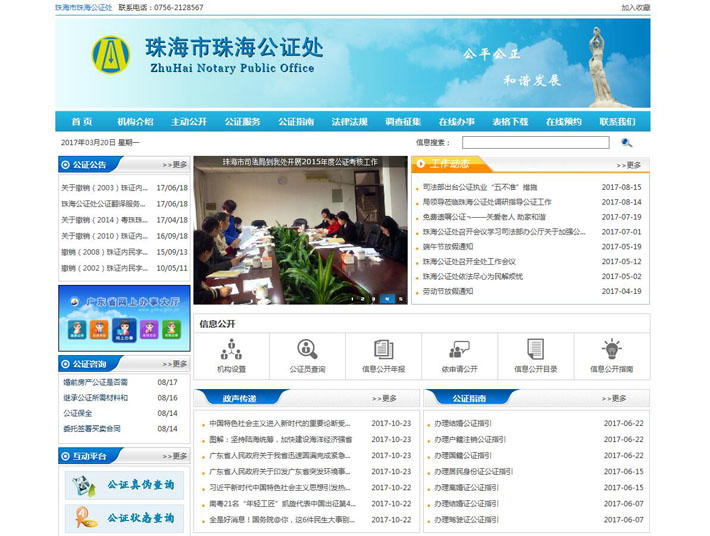Viewport: 710px width, 536px height.
Task: Click 更多 in 公证指南 panel
Action: tap(614, 398)
